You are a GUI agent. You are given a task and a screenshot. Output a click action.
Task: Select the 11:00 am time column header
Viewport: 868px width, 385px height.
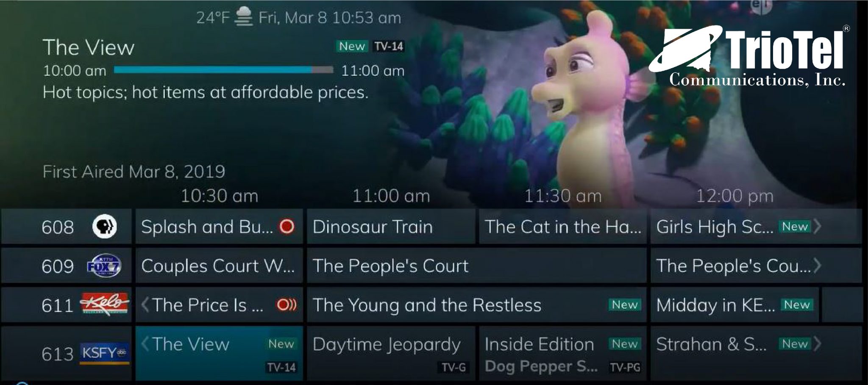pyautogui.click(x=391, y=196)
